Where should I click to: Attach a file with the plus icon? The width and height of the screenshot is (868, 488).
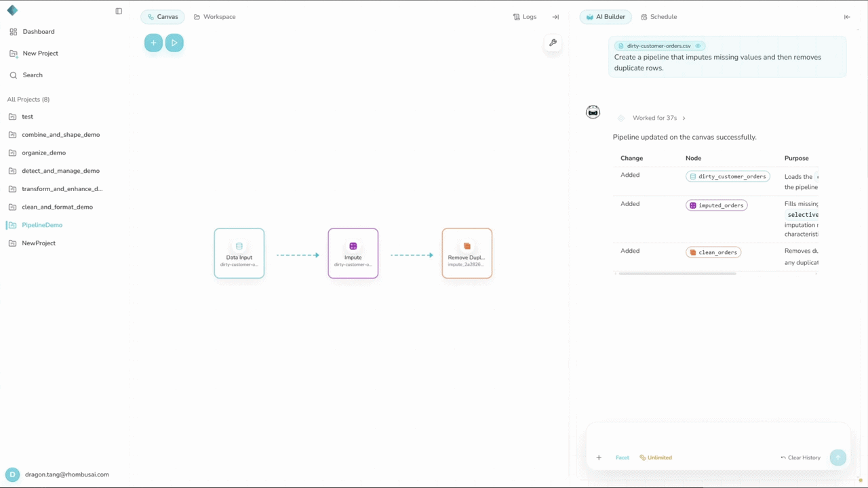click(599, 457)
